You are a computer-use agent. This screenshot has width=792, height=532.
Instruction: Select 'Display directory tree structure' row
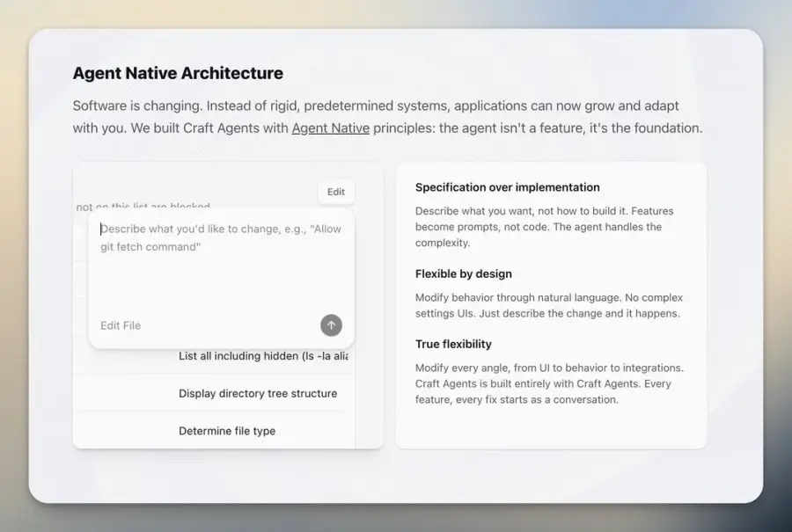pos(214,393)
